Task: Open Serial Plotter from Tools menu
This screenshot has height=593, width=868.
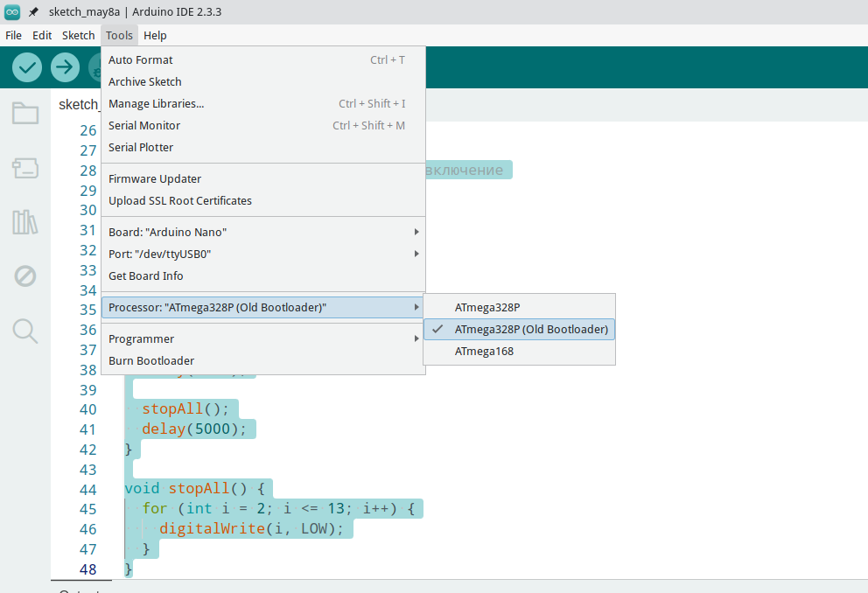Action: tap(263, 148)
